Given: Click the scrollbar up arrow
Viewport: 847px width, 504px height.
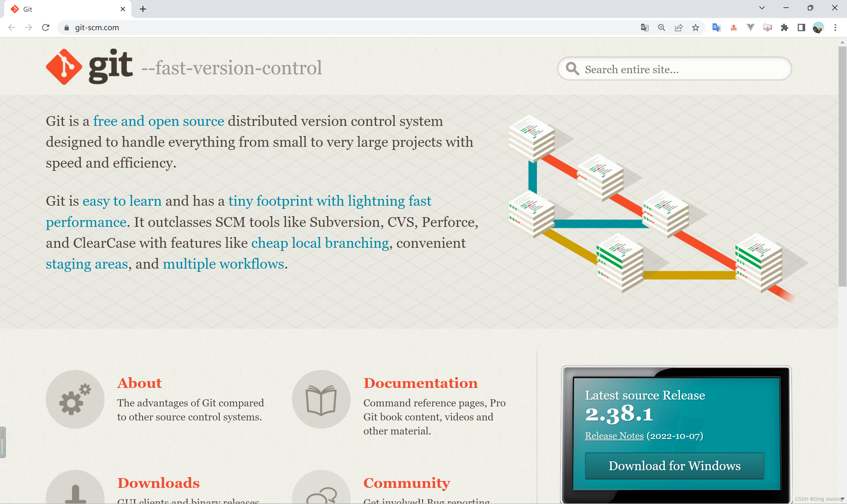Looking at the screenshot, I should tap(842, 42).
